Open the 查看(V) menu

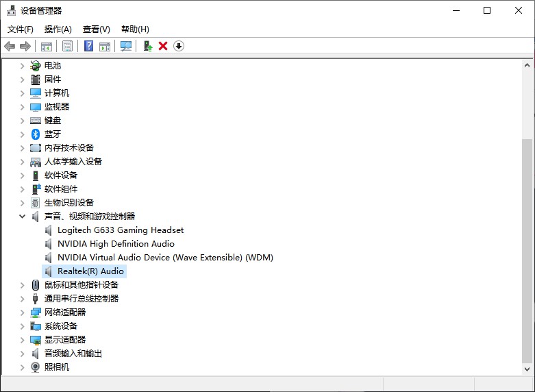[96, 29]
